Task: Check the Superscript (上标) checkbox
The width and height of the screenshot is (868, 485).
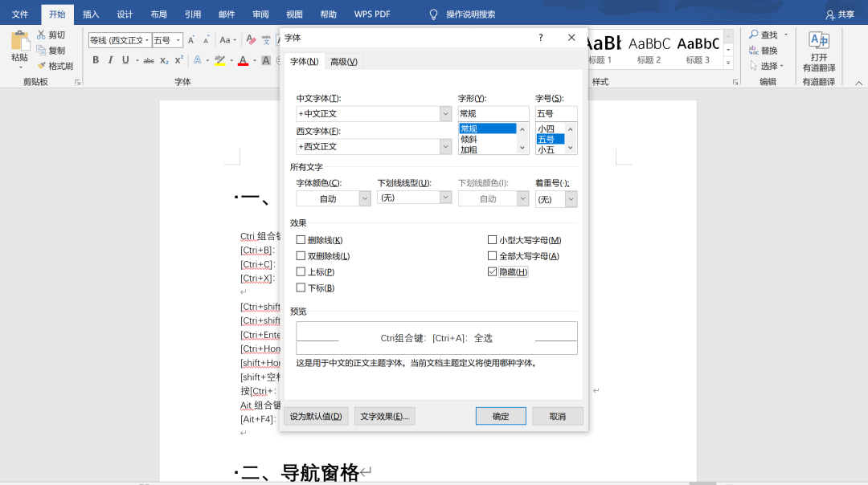Action: tap(301, 272)
